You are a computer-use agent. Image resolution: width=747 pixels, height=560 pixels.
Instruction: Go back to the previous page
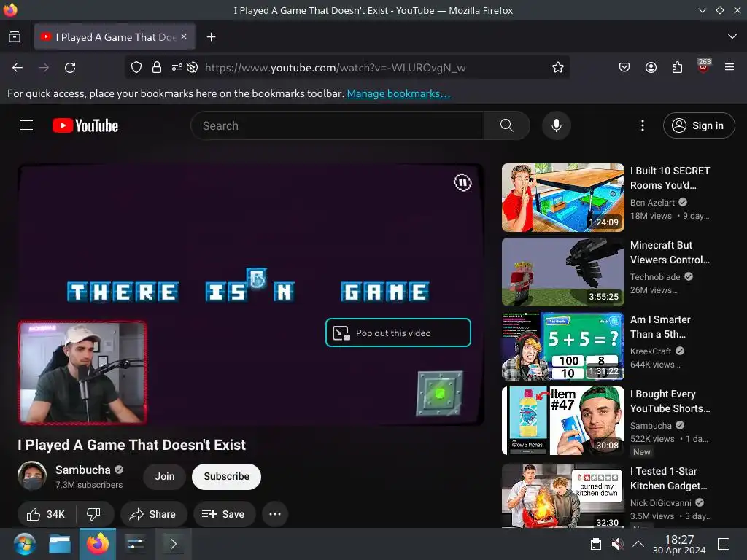tap(18, 68)
